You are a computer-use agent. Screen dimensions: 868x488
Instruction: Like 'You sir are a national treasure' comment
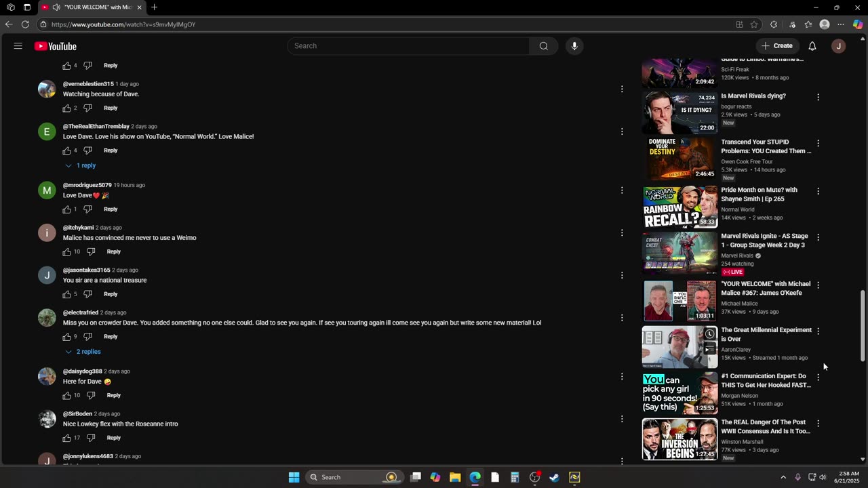coord(67,294)
